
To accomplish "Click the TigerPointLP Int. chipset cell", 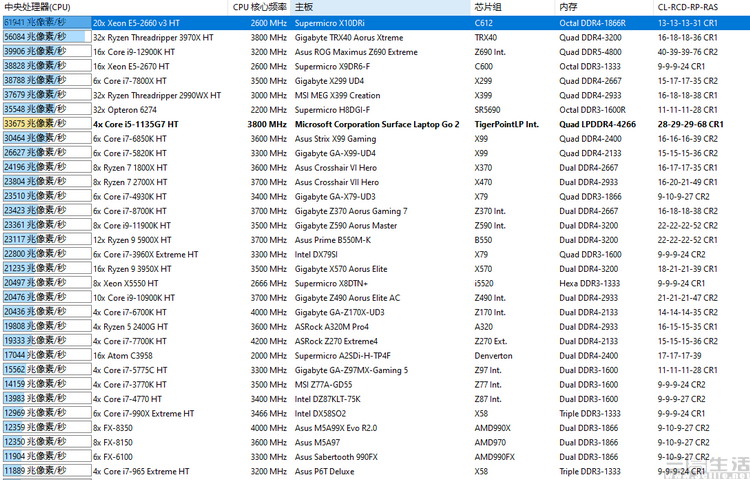I will click(507, 124).
